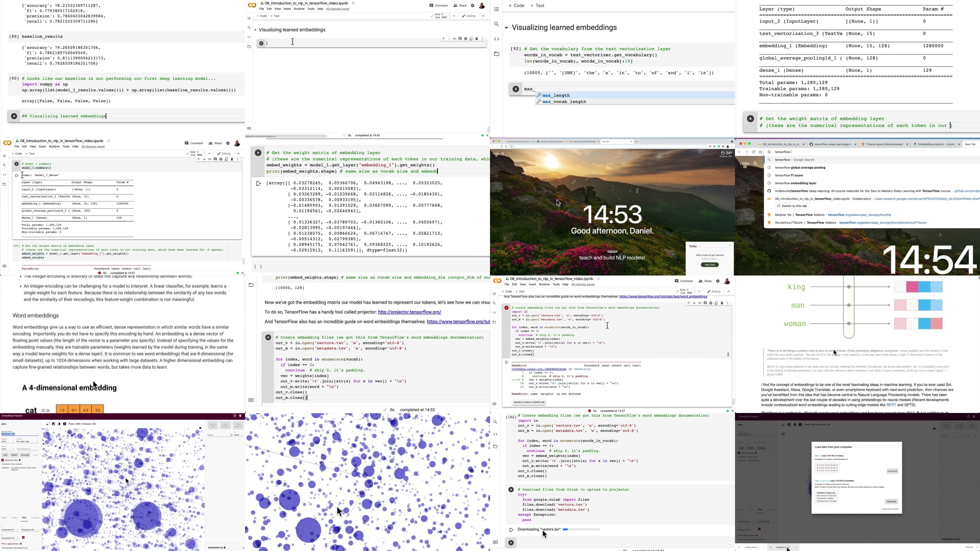Move cell up arrow in NameError Colab window toolbar
The height and width of the screenshot is (551, 980).
point(688,303)
